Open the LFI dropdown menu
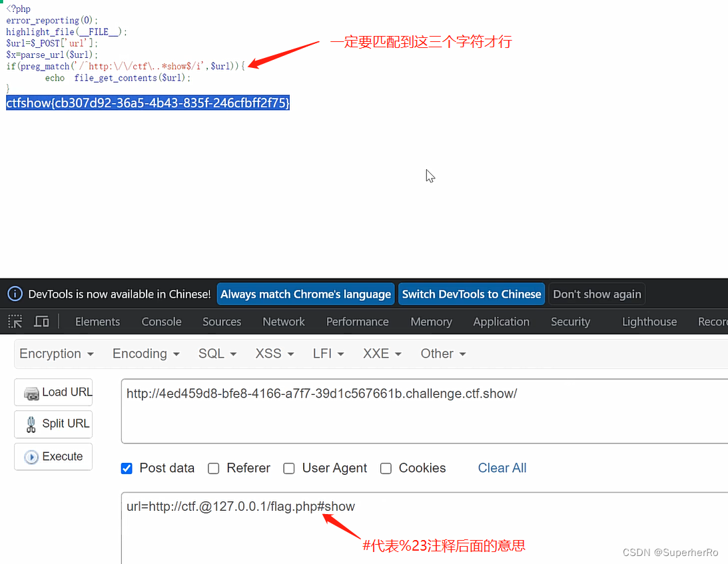728x564 pixels. click(328, 354)
